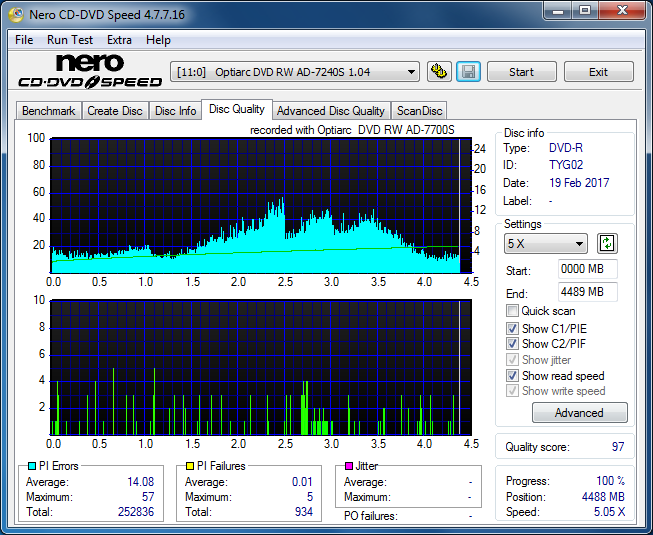This screenshot has width=653, height=535.
Task: Click the Start button
Action: 521,72
